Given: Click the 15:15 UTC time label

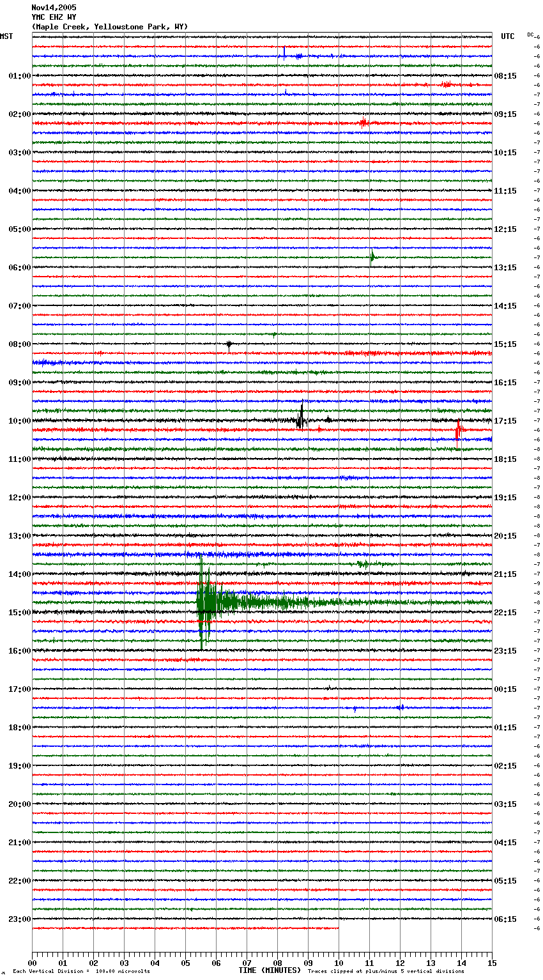Looking at the screenshot, I should pos(505,344).
